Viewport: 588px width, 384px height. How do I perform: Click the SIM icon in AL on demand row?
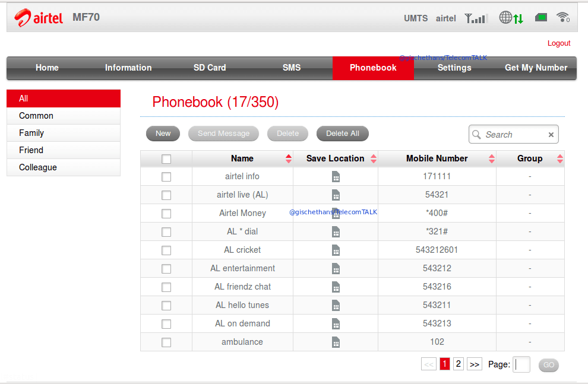336,323
